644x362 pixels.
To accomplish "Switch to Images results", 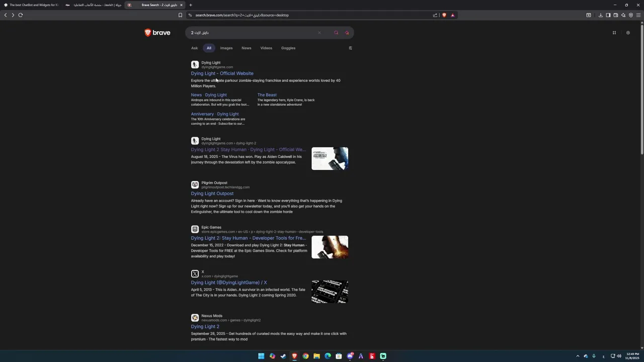I will [226, 48].
